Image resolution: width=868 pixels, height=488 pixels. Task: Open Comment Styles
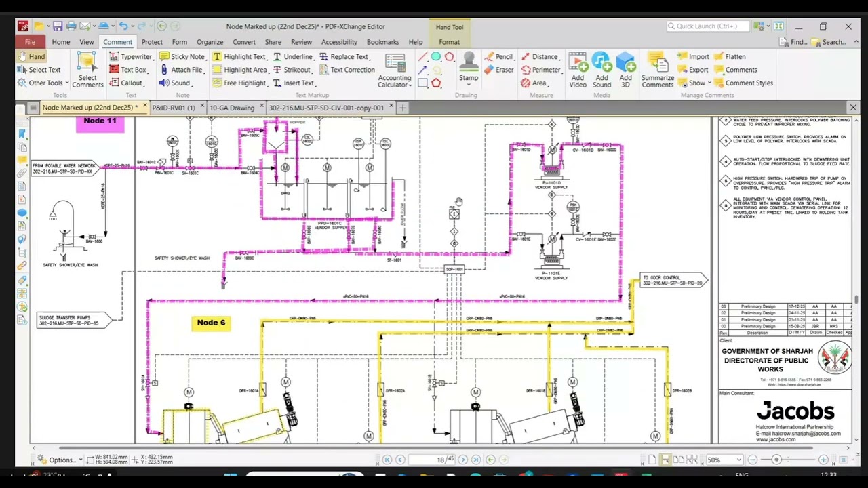(x=743, y=83)
